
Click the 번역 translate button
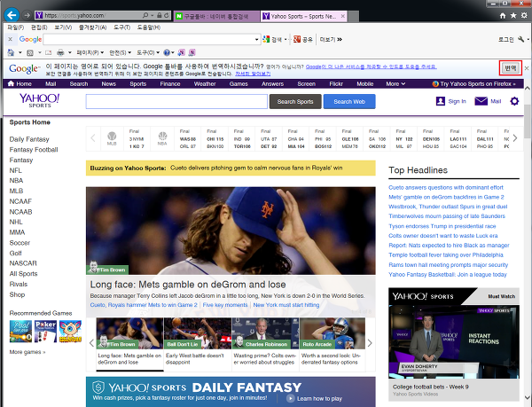pos(511,68)
